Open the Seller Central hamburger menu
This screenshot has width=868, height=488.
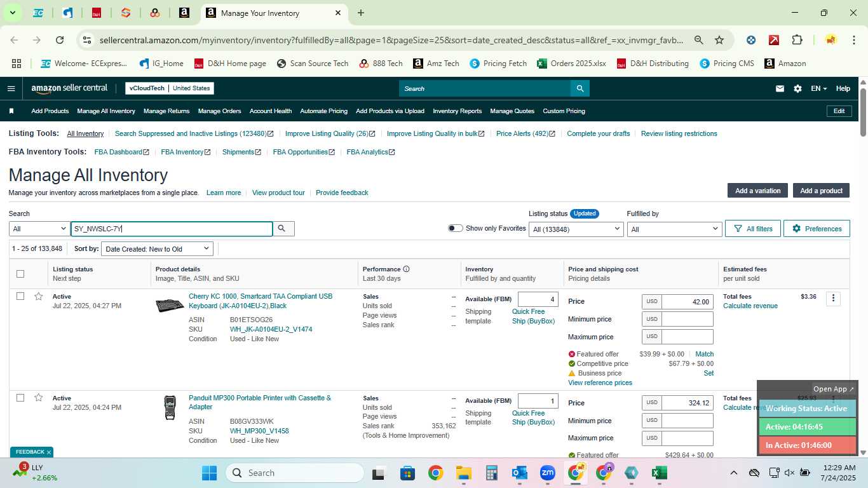coord(11,89)
